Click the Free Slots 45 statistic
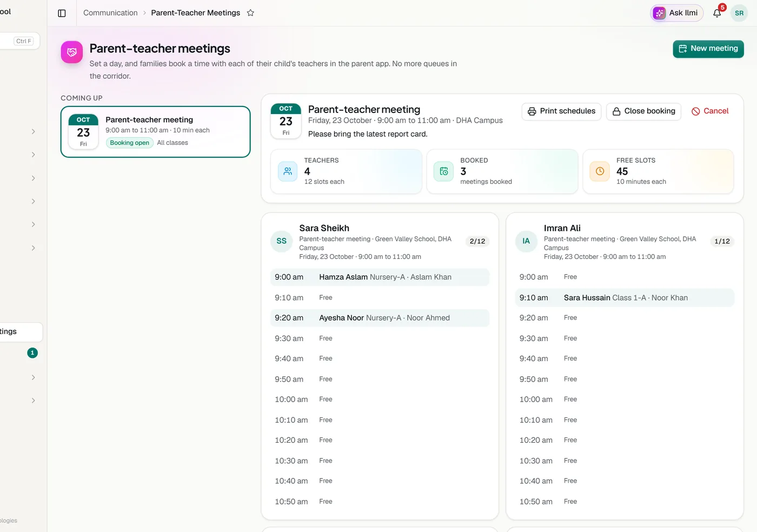The width and height of the screenshot is (757, 532). (658, 171)
